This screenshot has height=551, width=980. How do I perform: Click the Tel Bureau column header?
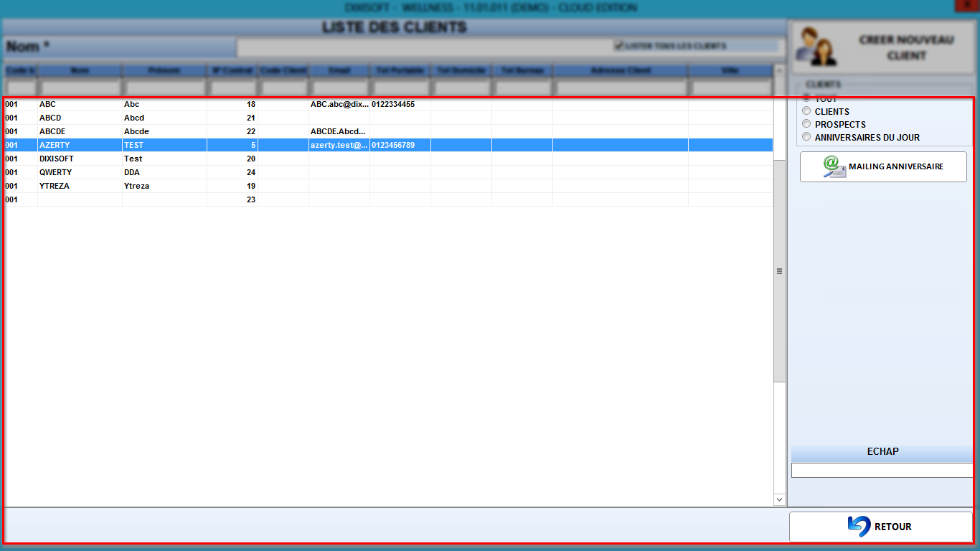(522, 71)
